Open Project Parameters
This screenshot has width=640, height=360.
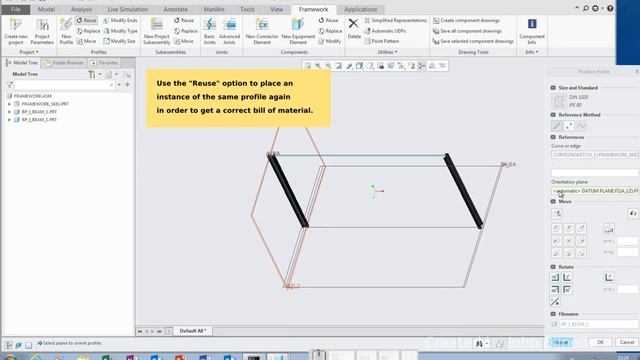42,31
